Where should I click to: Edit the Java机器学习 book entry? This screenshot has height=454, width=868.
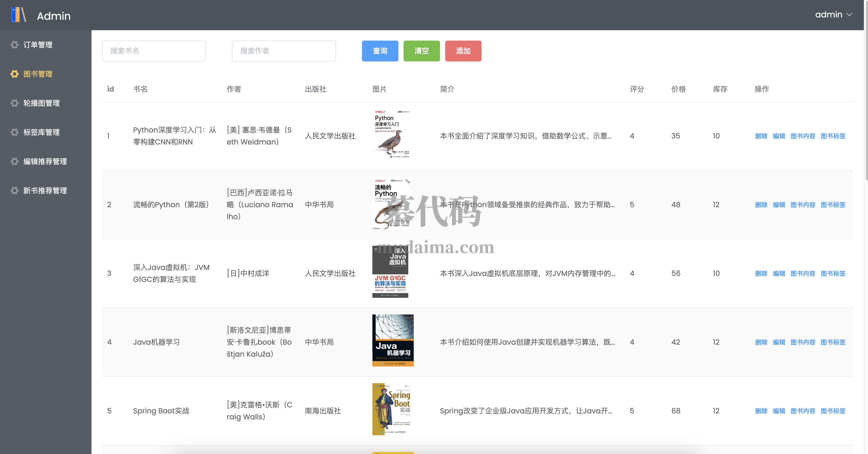point(779,342)
